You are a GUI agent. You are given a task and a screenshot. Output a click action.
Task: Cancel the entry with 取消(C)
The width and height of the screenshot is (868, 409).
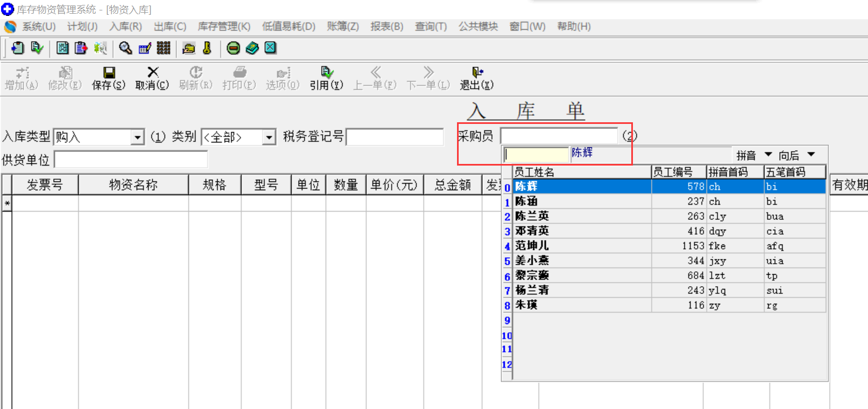point(152,78)
